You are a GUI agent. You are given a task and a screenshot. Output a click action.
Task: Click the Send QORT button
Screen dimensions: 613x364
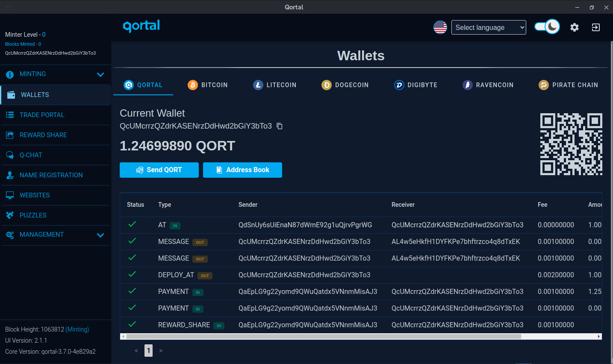(159, 170)
